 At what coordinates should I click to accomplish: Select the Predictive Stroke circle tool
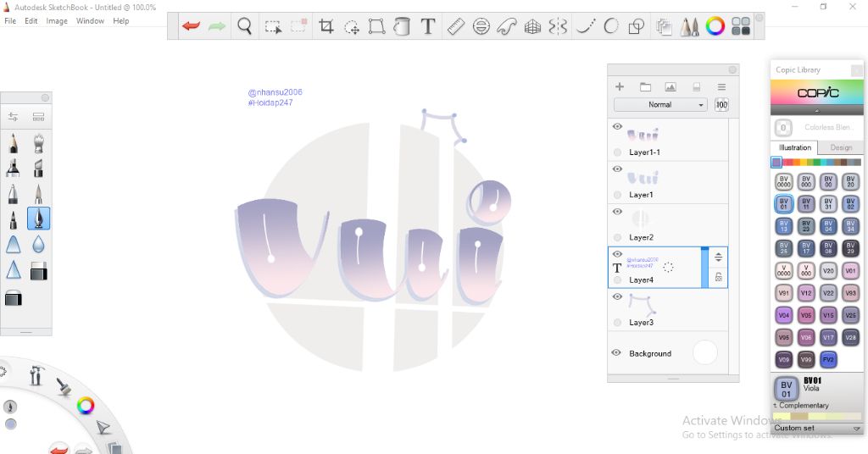[611, 26]
